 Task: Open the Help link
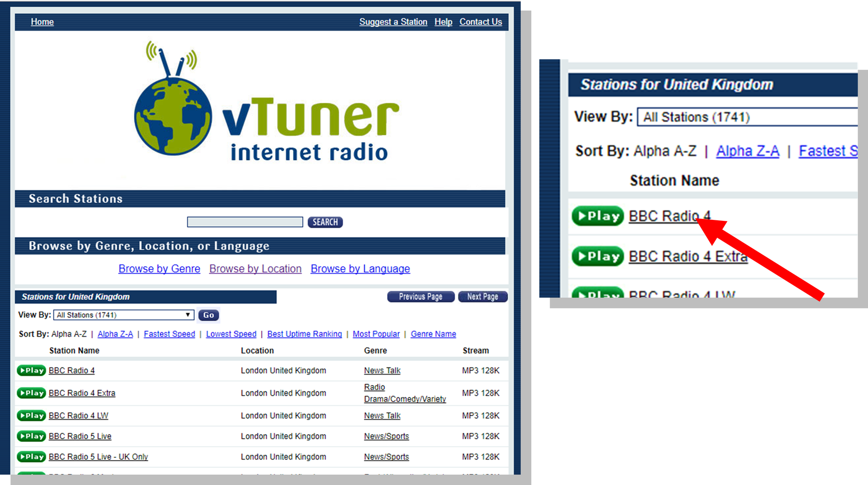pos(443,22)
